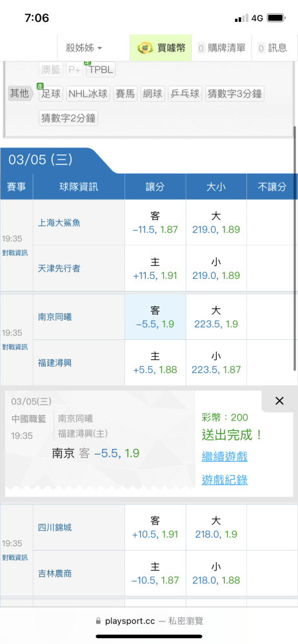Tap the playsport.cc address bar
The height and width of the screenshot is (644, 298).
pos(149,621)
